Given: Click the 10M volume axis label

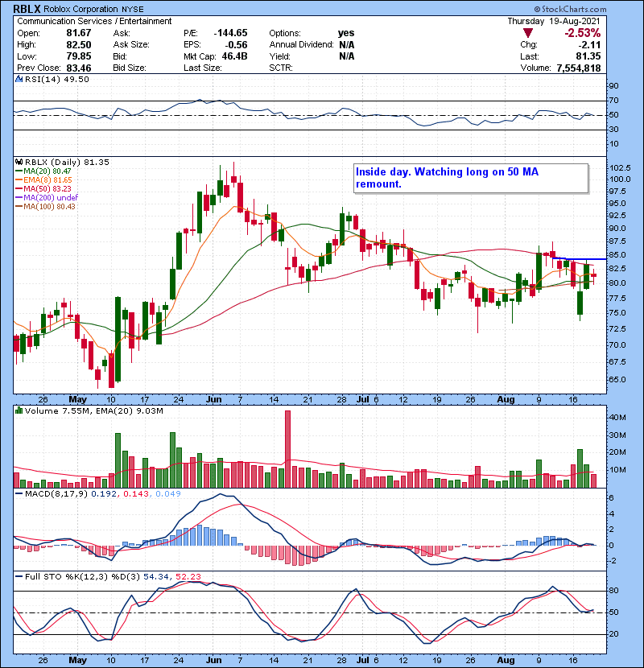Looking at the screenshot, I should click(x=617, y=469).
